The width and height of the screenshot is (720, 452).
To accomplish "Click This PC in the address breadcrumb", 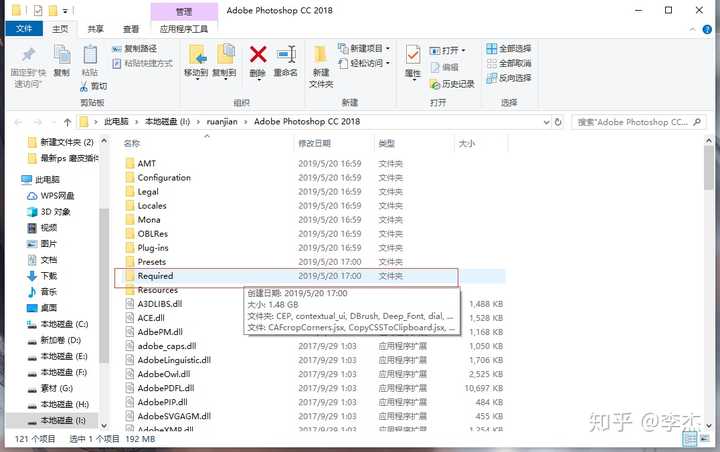I will (116, 122).
